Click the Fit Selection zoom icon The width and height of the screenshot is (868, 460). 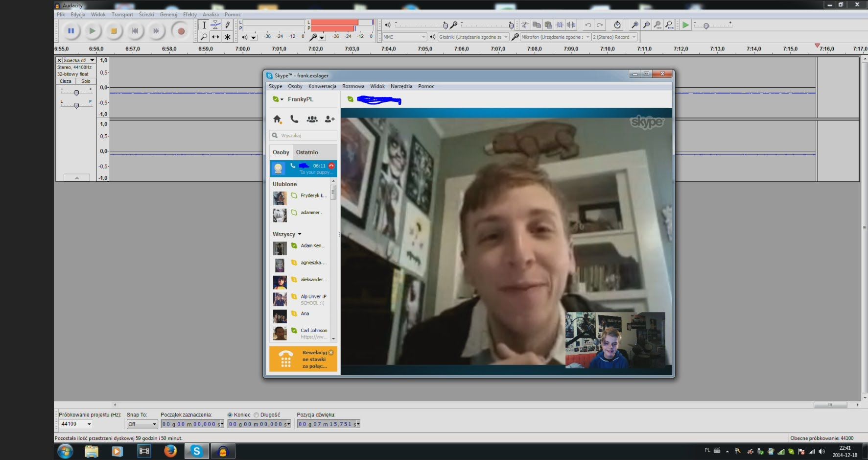(658, 25)
